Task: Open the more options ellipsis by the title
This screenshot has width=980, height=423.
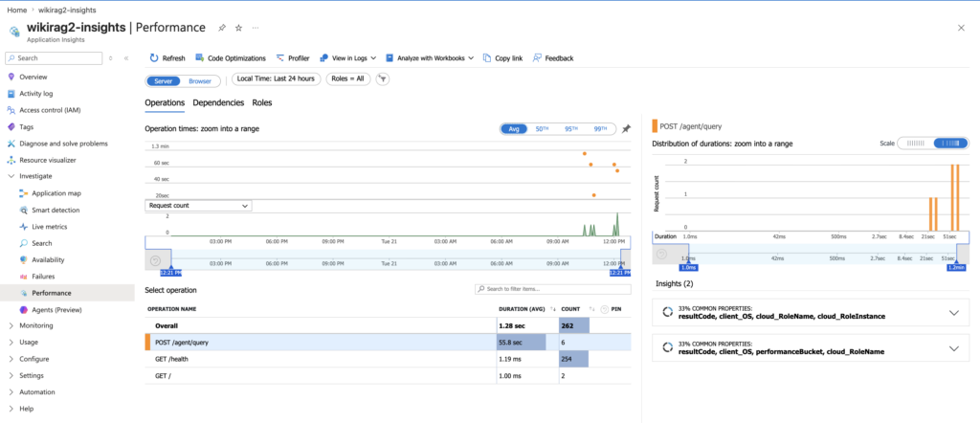Action: click(255, 28)
